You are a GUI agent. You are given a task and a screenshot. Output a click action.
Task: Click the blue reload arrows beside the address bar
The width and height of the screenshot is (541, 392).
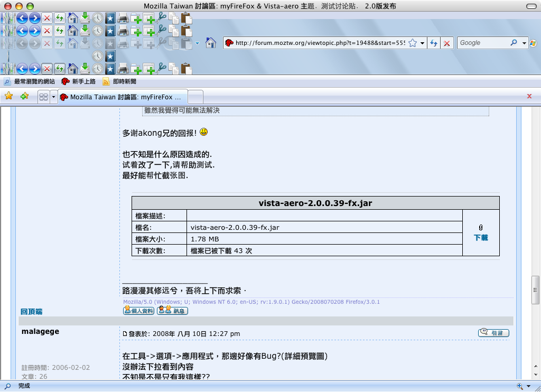(x=433, y=43)
